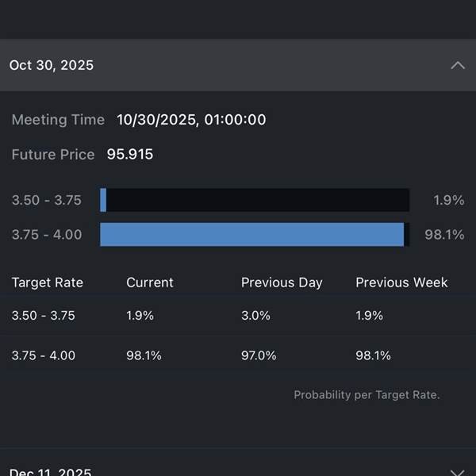Click Previous Day value 3.0%

point(255,315)
